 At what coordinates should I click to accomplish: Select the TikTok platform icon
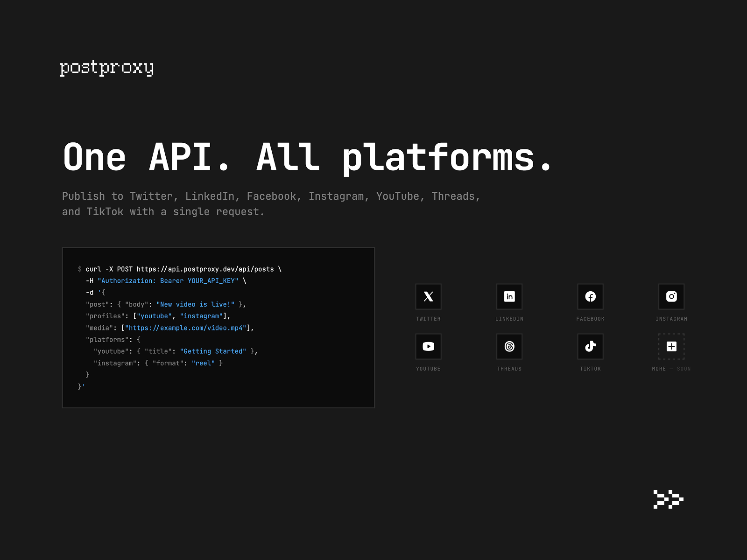point(590,346)
